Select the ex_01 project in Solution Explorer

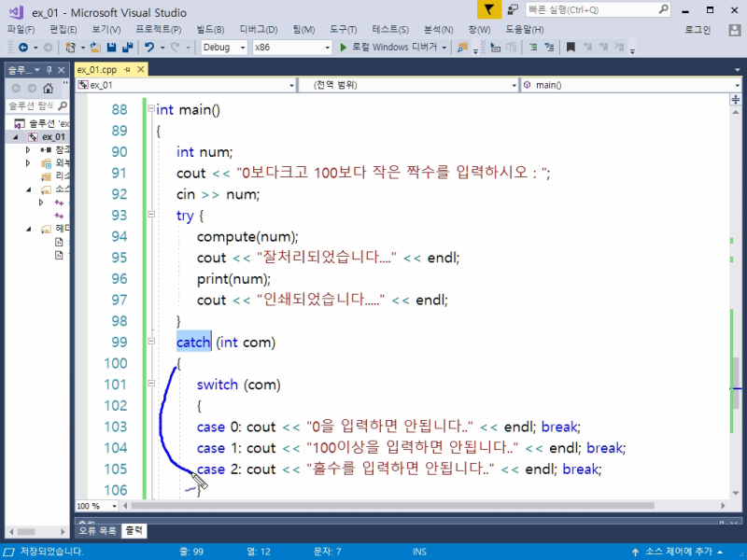tap(53, 137)
